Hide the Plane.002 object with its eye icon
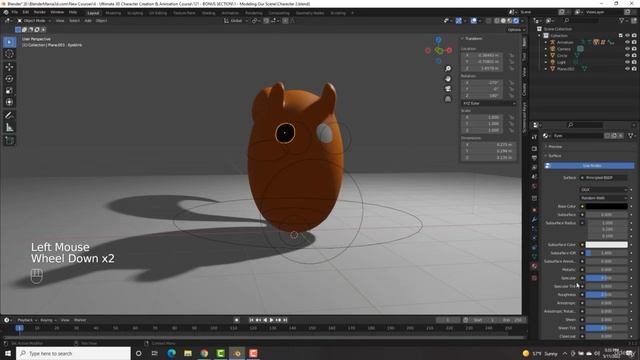This screenshot has width=640, height=360. (627, 69)
